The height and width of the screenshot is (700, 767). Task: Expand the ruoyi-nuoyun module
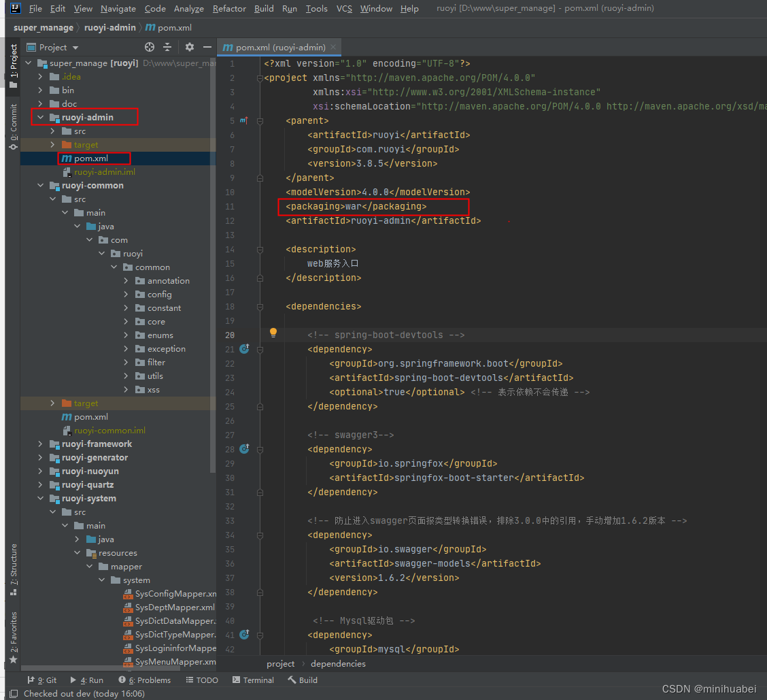click(x=41, y=471)
